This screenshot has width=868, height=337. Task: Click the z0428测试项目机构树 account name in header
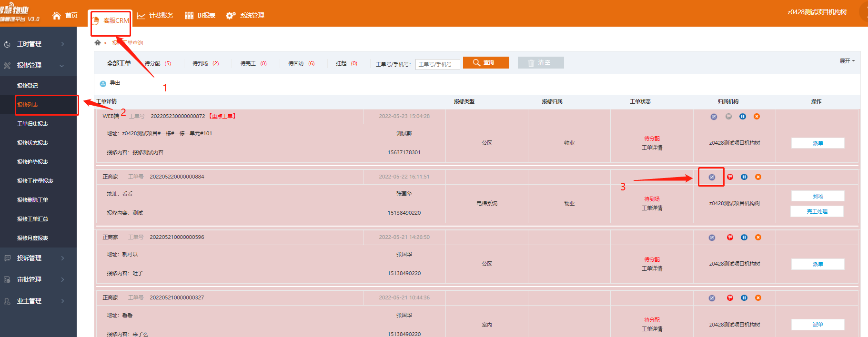pyautogui.click(x=817, y=12)
